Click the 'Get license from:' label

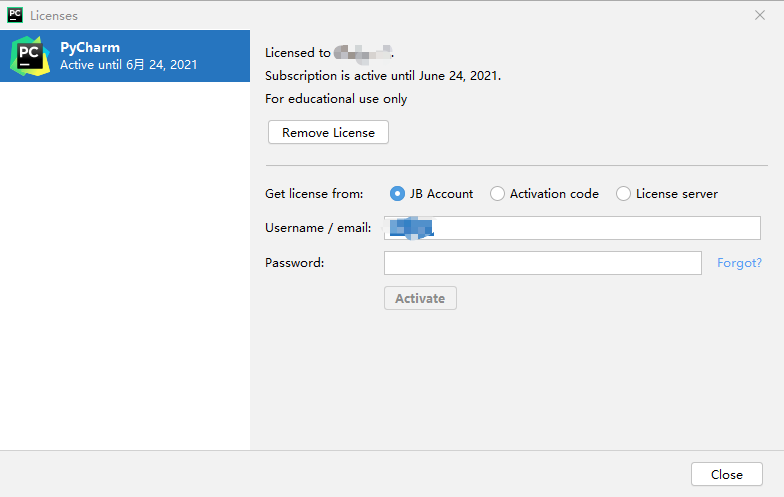click(314, 194)
